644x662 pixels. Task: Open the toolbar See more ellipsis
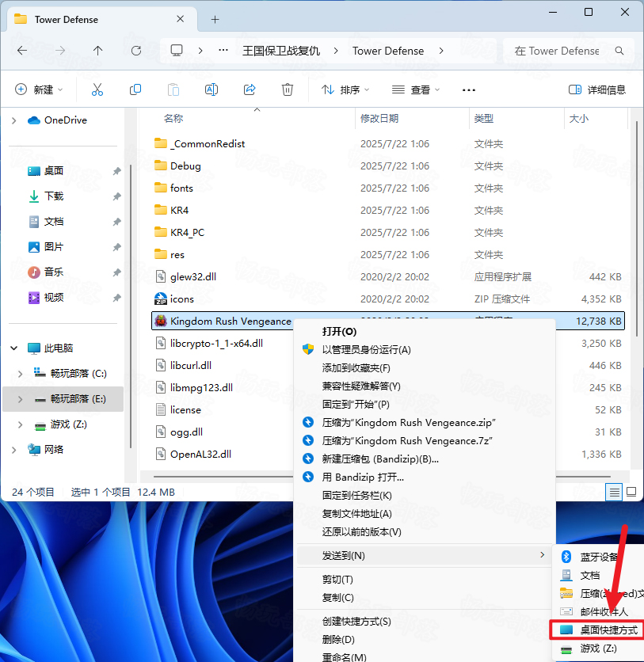(469, 90)
